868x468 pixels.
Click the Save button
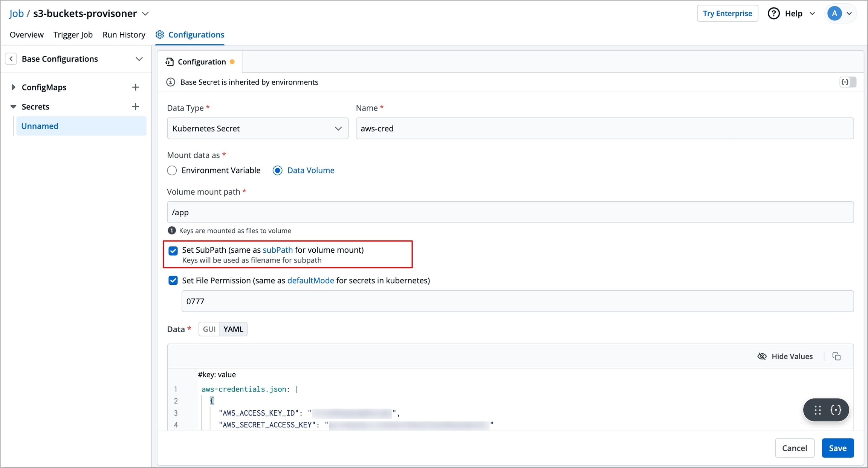837,448
